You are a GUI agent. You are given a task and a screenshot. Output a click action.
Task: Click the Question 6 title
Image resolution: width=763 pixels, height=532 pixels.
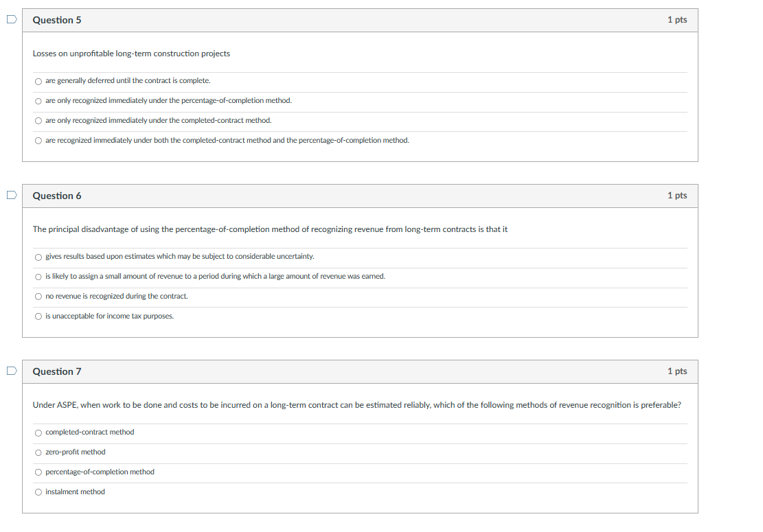pyautogui.click(x=58, y=196)
